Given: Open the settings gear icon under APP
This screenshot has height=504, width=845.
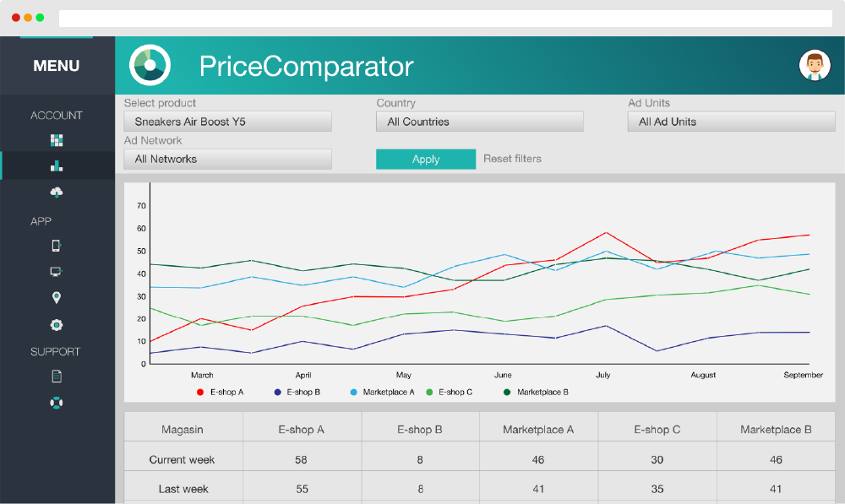Looking at the screenshot, I should pos(56,324).
